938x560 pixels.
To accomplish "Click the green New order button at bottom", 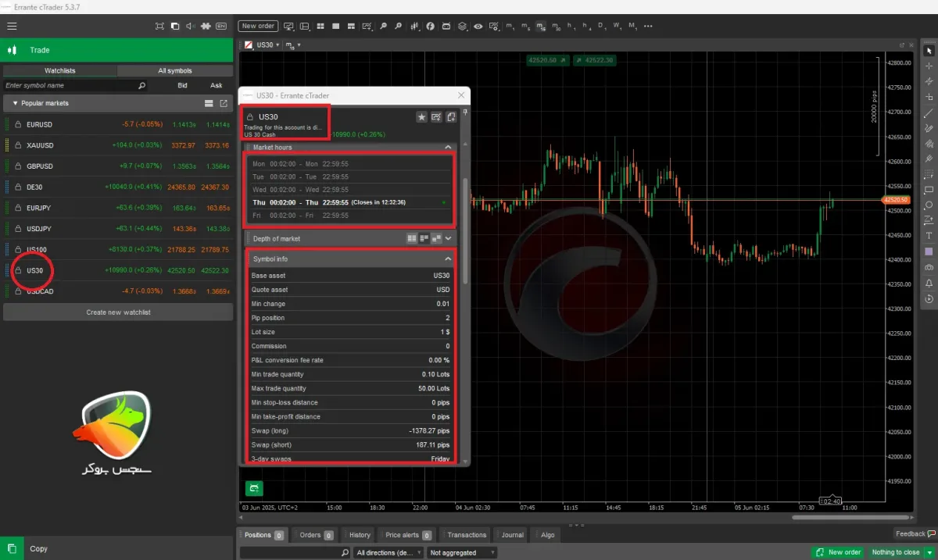I will tap(839, 552).
